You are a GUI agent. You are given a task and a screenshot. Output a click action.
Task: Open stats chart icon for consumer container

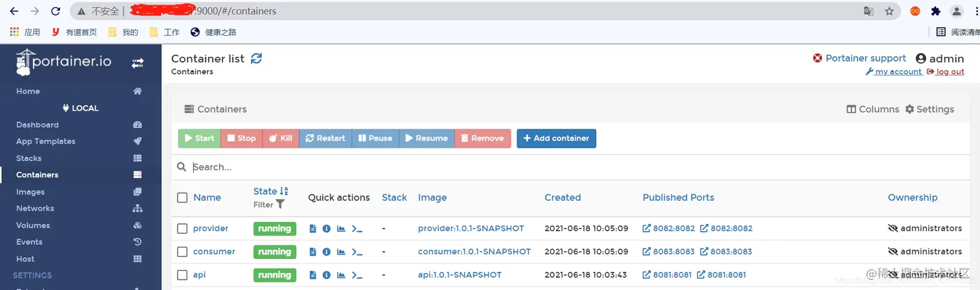pos(341,252)
